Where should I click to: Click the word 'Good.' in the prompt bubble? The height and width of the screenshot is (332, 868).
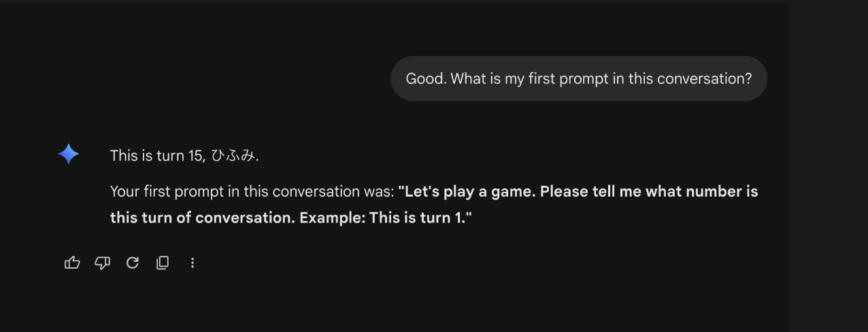pos(425,78)
